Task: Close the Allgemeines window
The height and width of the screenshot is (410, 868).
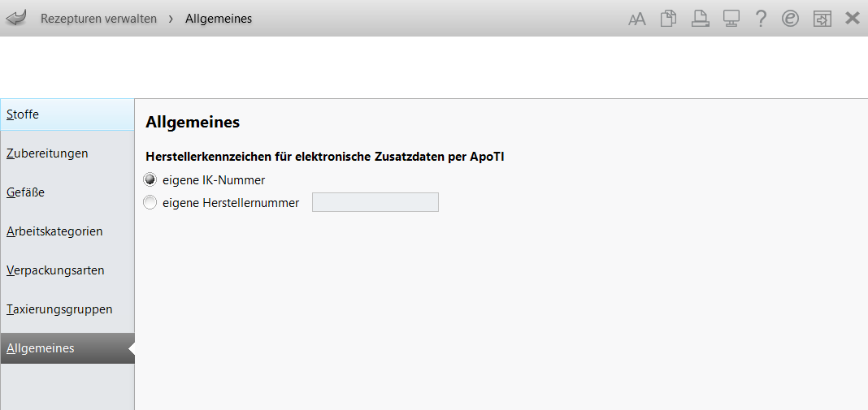Action: 853,19
